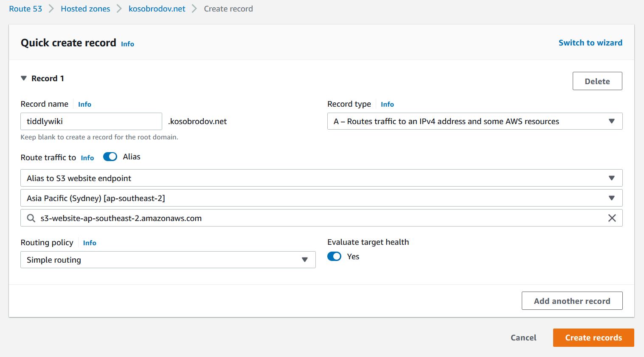
Task: Turn off the Alias toggle
Action: click(x=110, y=157)
